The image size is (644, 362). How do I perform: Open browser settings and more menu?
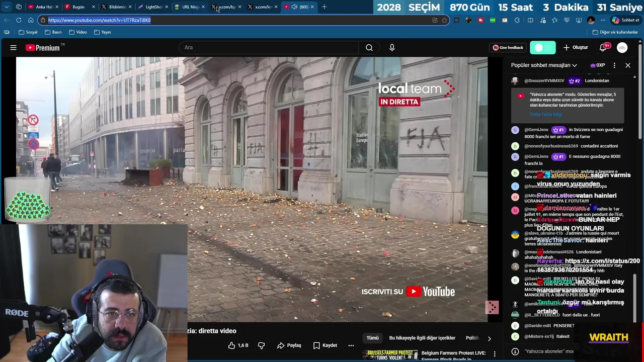pyautogui.click(x=603, y=20)
